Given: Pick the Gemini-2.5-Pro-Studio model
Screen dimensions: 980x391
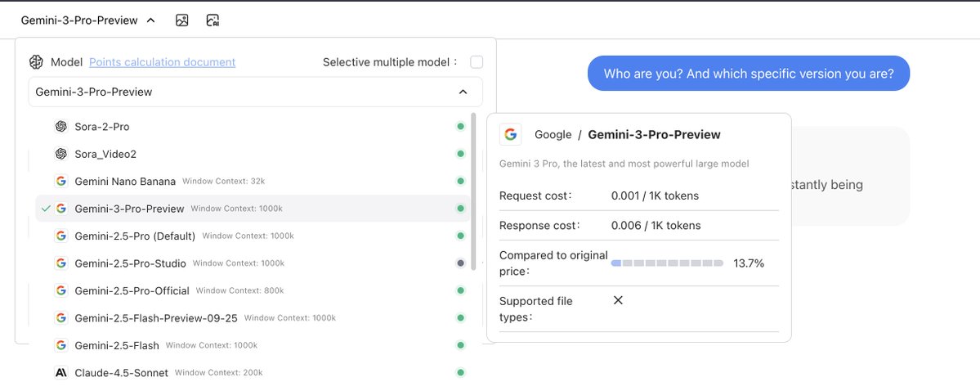Looking at the screenshot, I should tap(255, 263).
